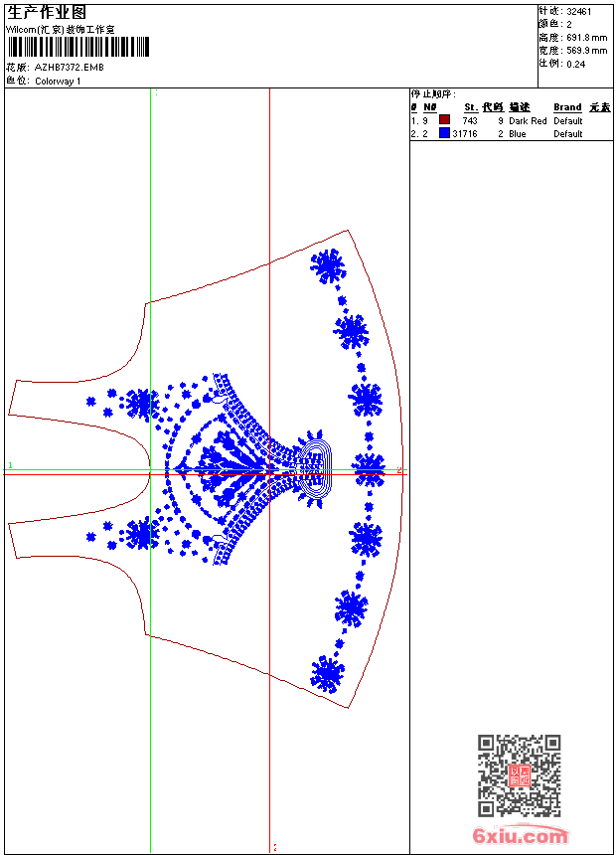Click the "代码" column header
Viewport: 616px width, 855px height.
[493, 107]
